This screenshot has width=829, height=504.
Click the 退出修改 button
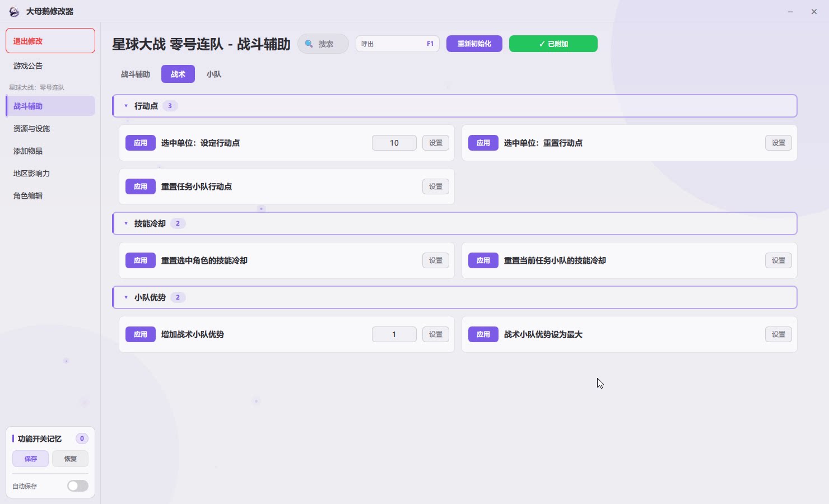(x=50, y=41)
